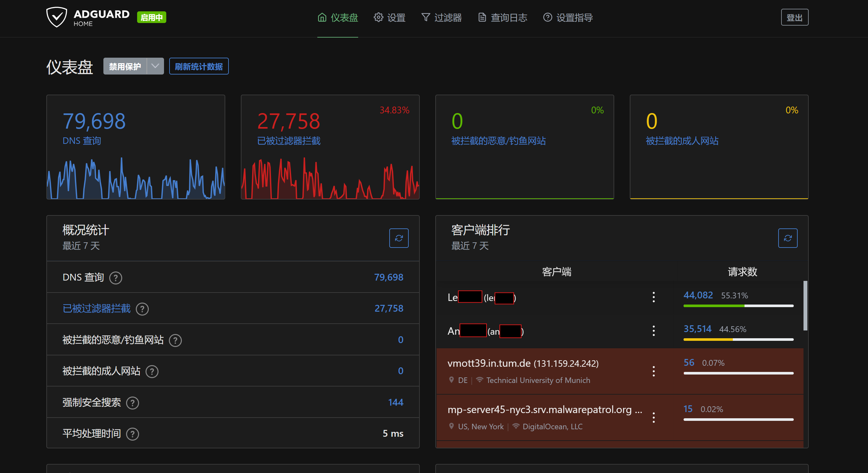Open options menu for mp-server45-nyc3 client
The width and height of the screenshot is (868, 473).
[653, 418]
